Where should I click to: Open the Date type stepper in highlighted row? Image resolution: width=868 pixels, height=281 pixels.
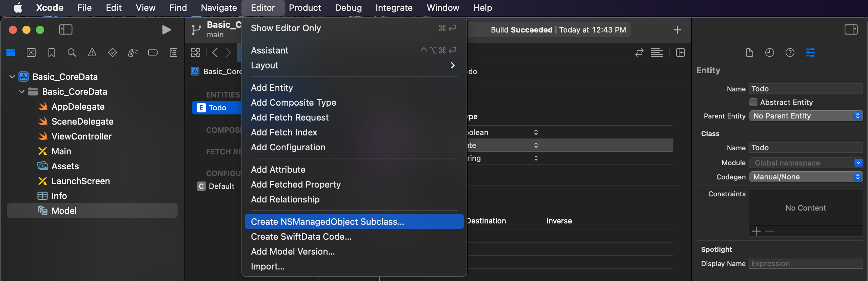point(536,145)
